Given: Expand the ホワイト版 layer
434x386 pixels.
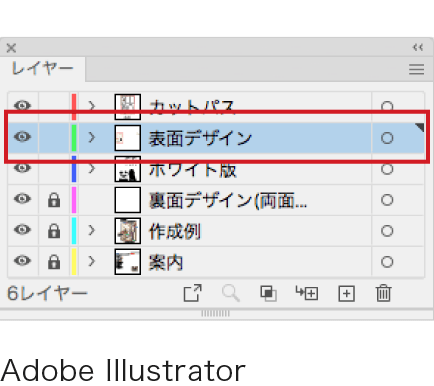Looking at the screenshot, I should click(x=92, y=169).
